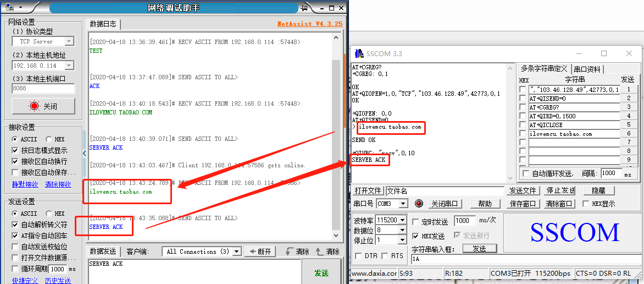Click the NetAssist log scrollbar up arrow
Viewport: 644px width, 284px height.
336,38
